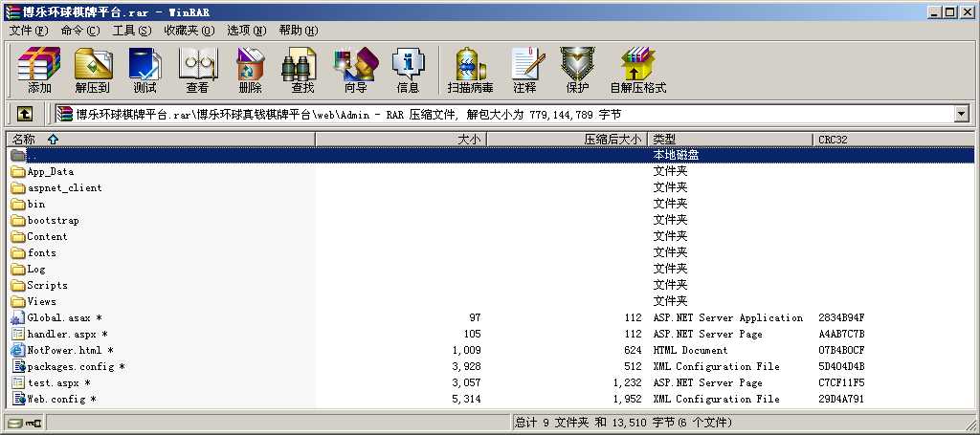Click CRC32 value C7CF11F5

tap(841, 382)
